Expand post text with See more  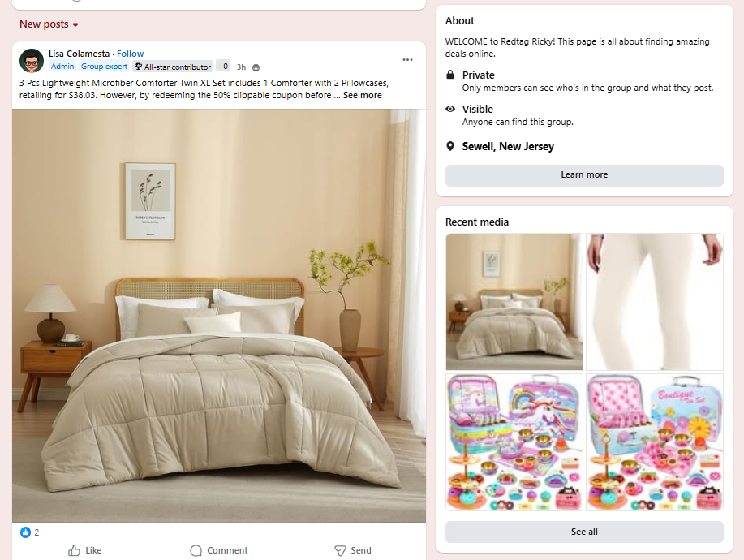[x=362, y=96]
